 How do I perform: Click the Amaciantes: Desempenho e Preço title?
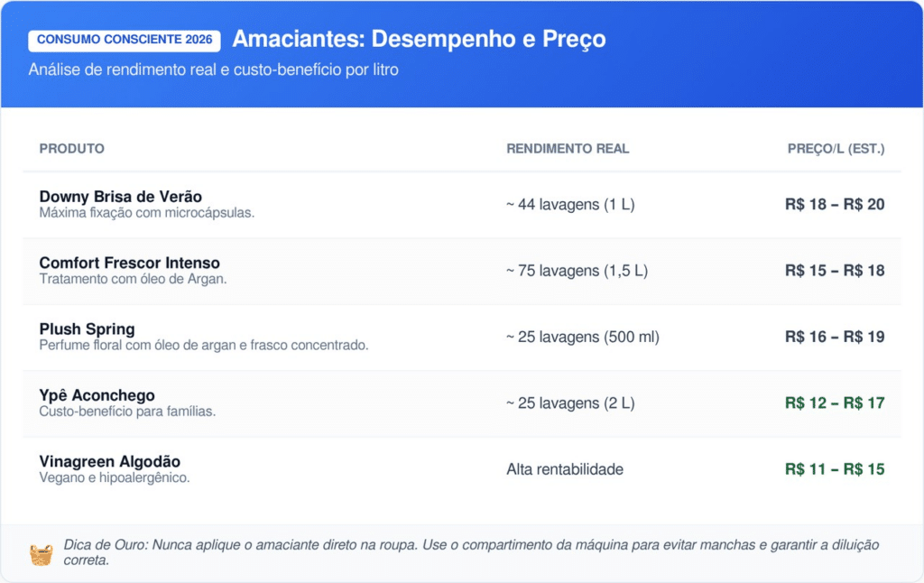pos(419,40)
